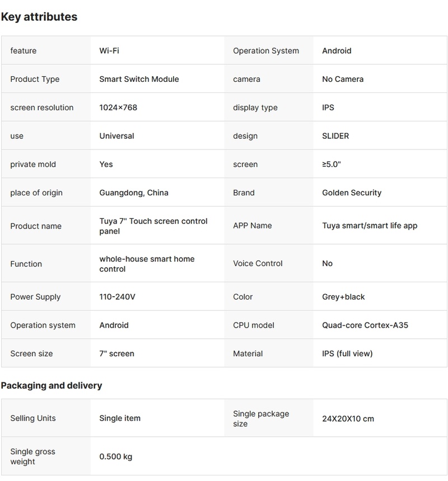448x481 pixels.
Task: Click the Key attributes heading
Action: tap(39, 17)
